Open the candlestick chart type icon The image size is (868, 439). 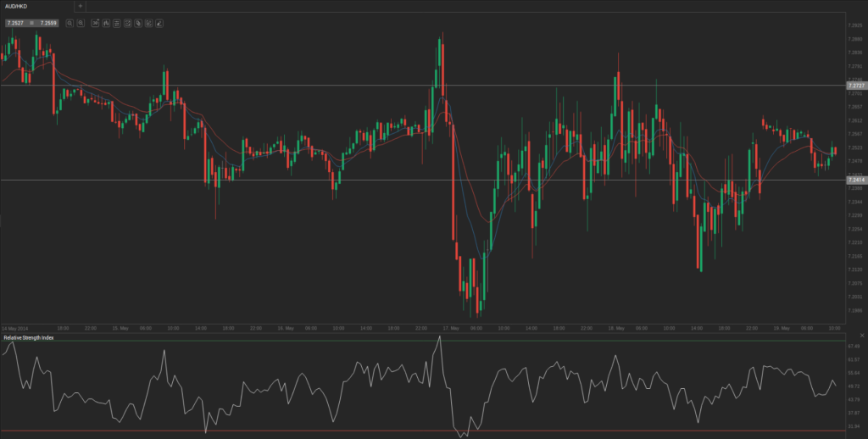click(106, 23)
